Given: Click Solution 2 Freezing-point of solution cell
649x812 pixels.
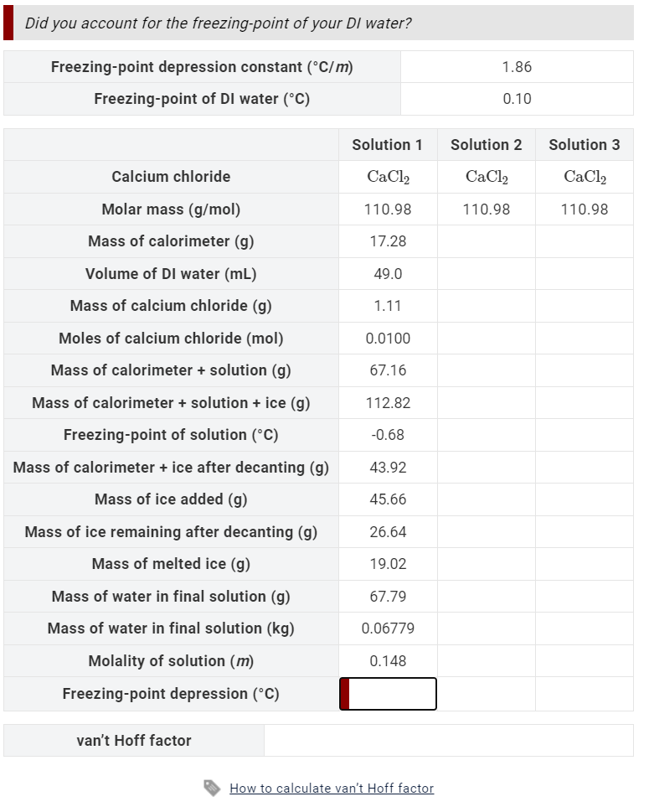Looking at the screenshot, I should (487, 435).
